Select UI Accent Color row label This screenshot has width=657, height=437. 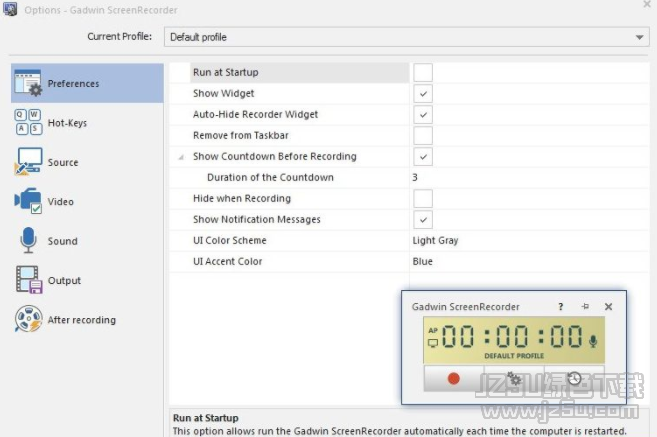[228, 261]
